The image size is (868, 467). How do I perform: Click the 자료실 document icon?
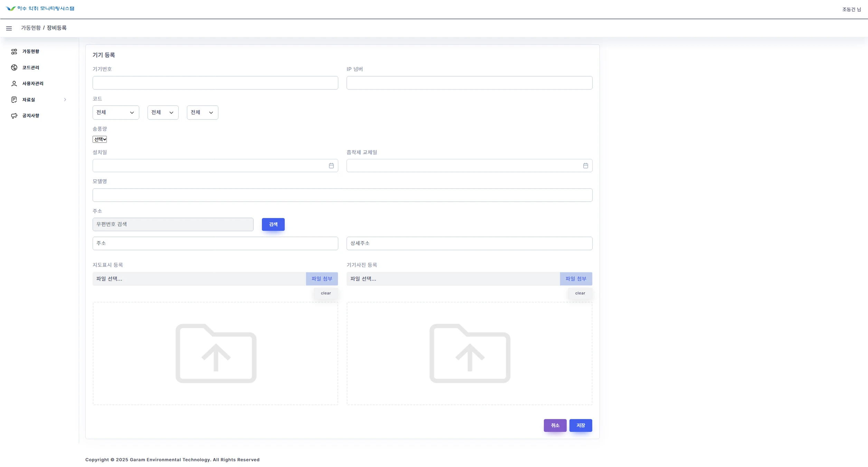pos(14,99)
